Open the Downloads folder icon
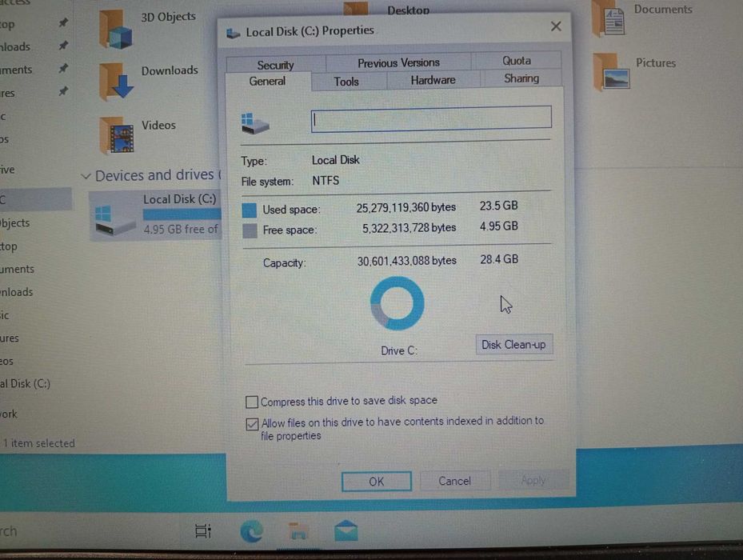The height and width of the screenshot is (560, 743). tap(117, 82)
